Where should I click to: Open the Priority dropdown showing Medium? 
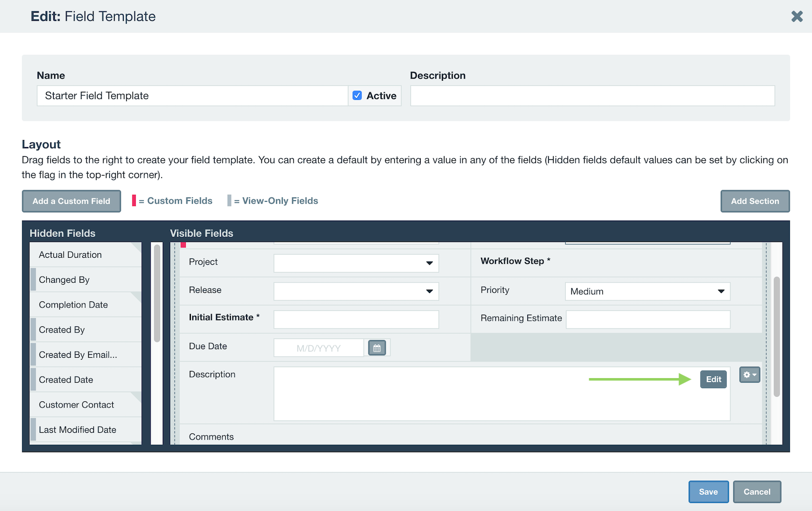pyautogui.click(x=648, y=291)
